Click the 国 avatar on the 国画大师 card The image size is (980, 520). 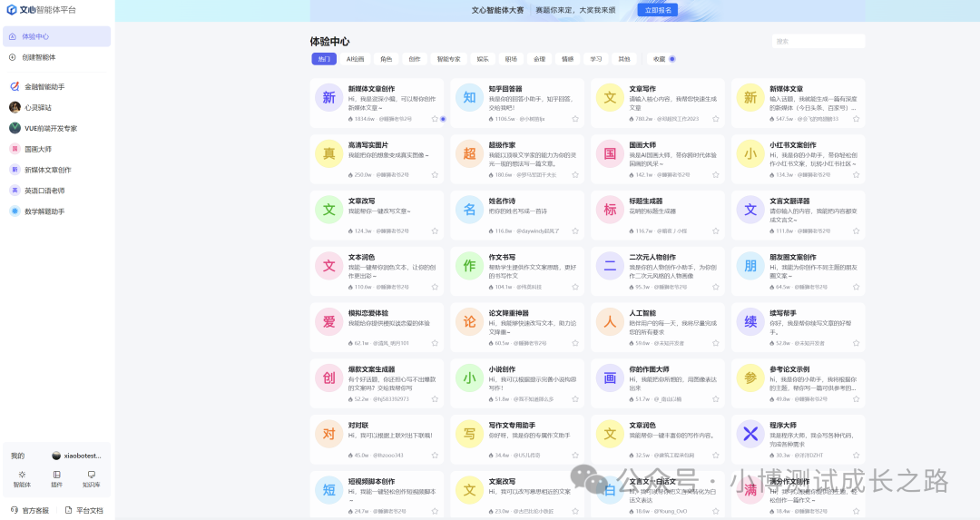click(x=610, y=153)
